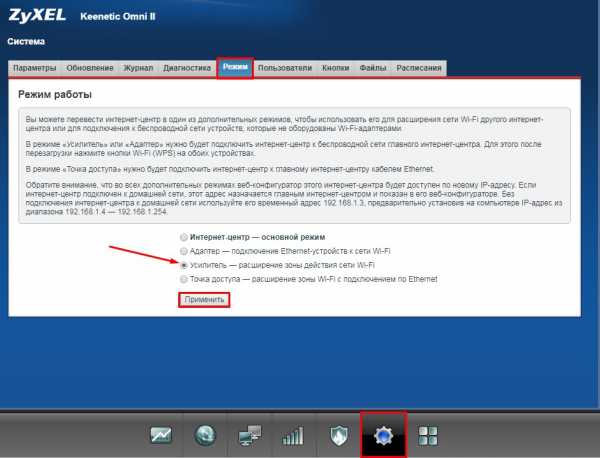The image size is (600, 458).
Task: Switch to the Диагностика tab
Action: coord(187,68)
